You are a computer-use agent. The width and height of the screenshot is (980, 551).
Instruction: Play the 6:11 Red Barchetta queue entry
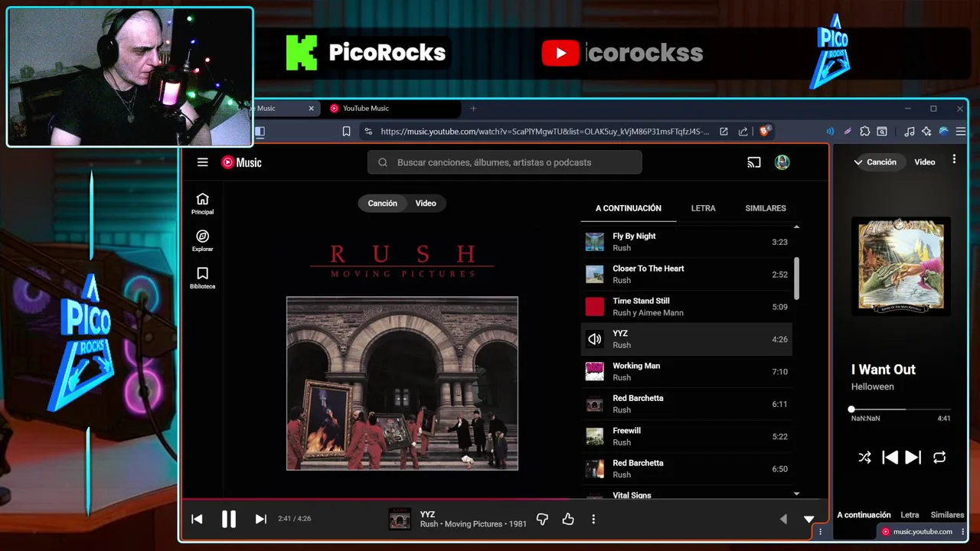[x=687, y=404]
